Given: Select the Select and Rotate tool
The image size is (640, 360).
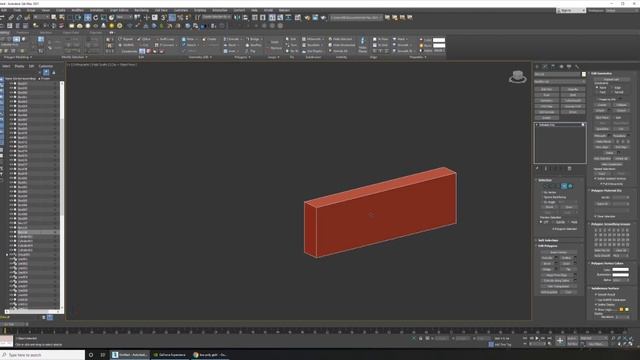Looking at the screenshot, I should 96,18.
